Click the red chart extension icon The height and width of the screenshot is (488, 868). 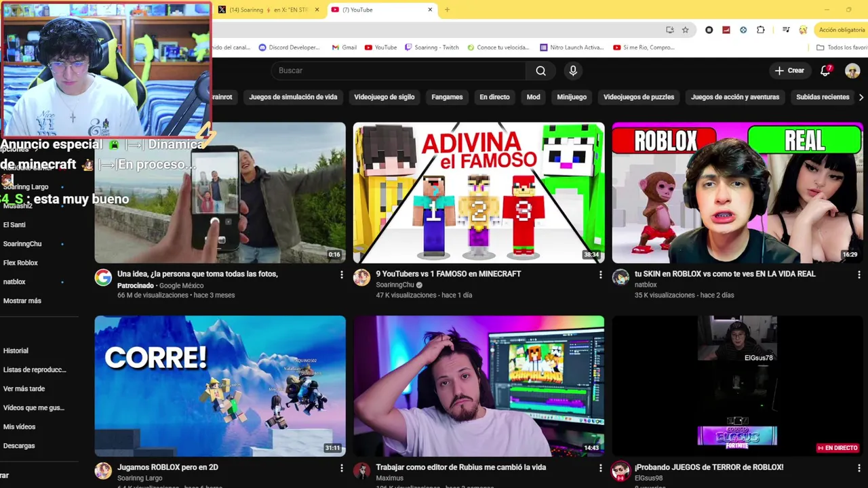point(726,30)
